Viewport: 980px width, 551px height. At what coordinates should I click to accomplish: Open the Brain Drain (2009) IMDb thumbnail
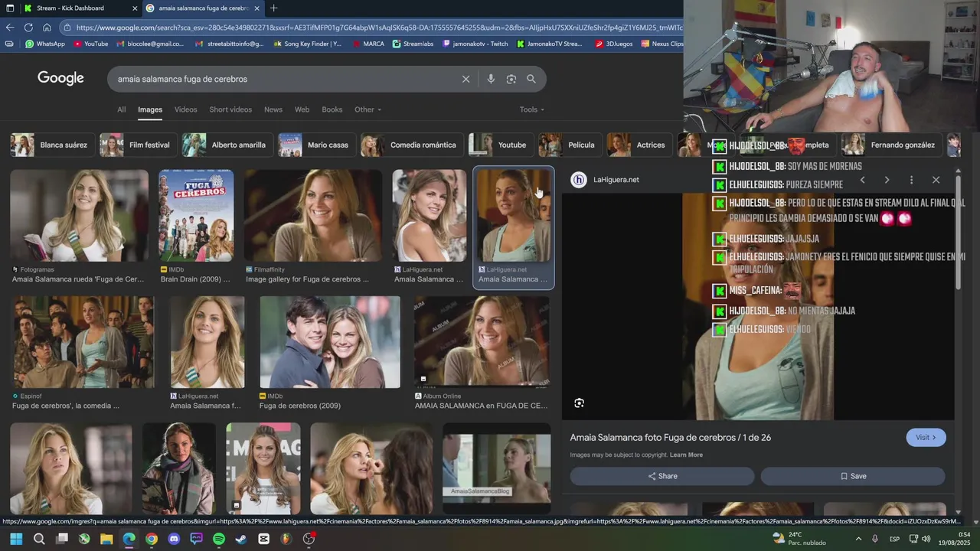point(196,215)
